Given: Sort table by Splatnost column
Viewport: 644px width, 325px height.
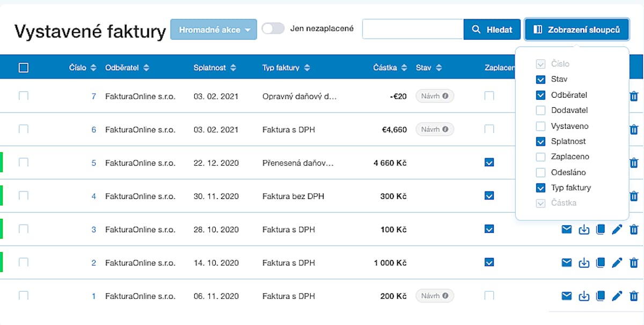Looking at the screenshot, I should [214, 68].
